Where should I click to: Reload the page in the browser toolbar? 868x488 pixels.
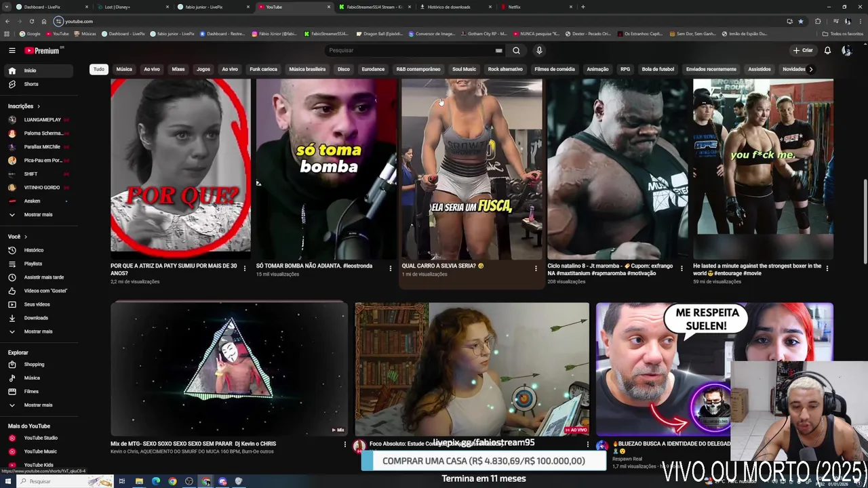coord(31,21)
